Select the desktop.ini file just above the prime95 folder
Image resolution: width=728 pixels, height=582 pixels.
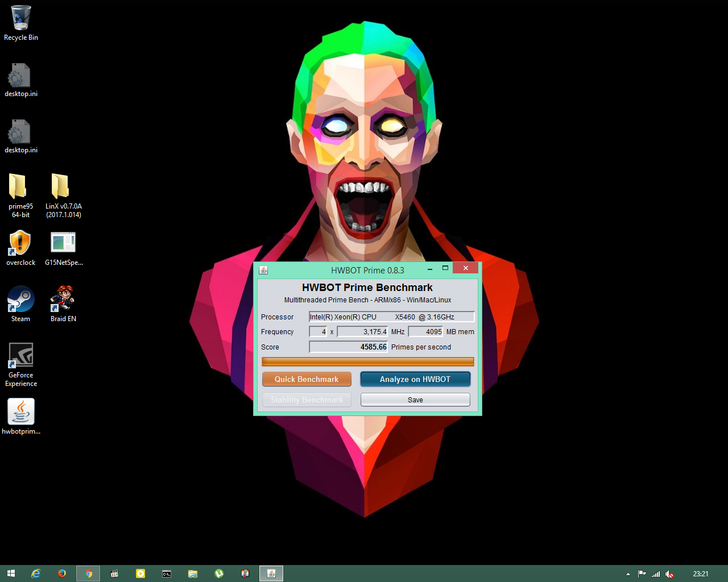[20, 136]
